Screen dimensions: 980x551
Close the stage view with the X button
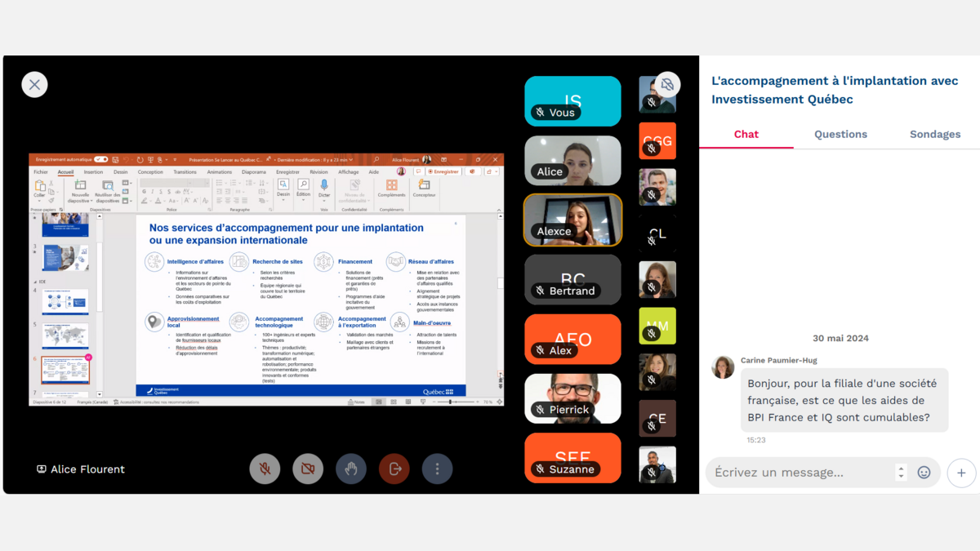click(34, 84)
